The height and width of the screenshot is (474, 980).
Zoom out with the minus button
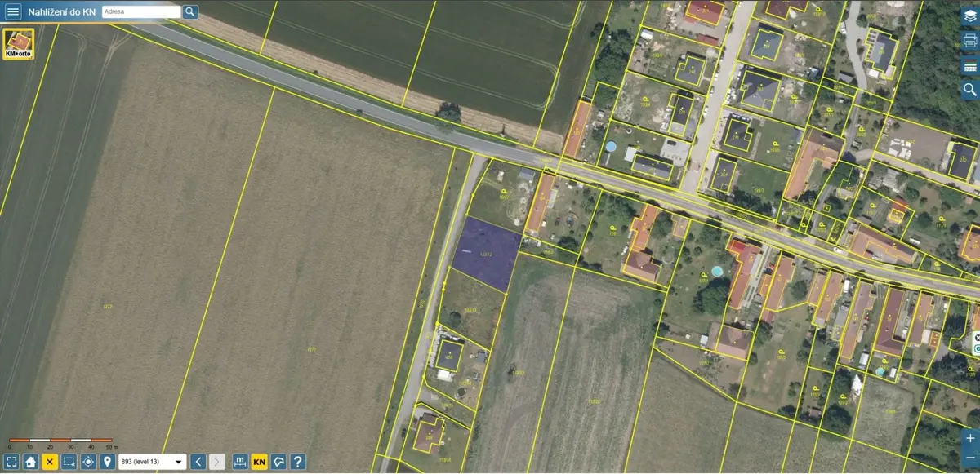tap(969, 459)
